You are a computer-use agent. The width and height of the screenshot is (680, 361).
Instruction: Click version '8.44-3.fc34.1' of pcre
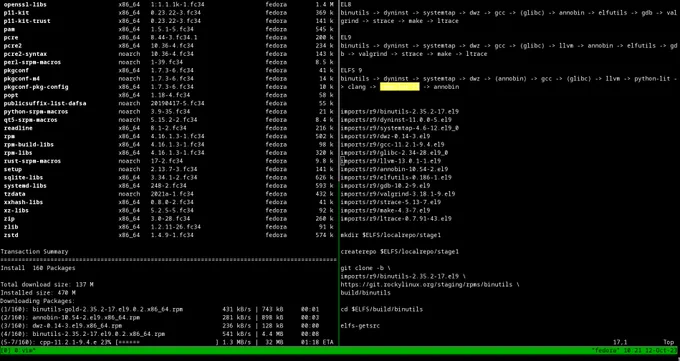tap(174, 37)
